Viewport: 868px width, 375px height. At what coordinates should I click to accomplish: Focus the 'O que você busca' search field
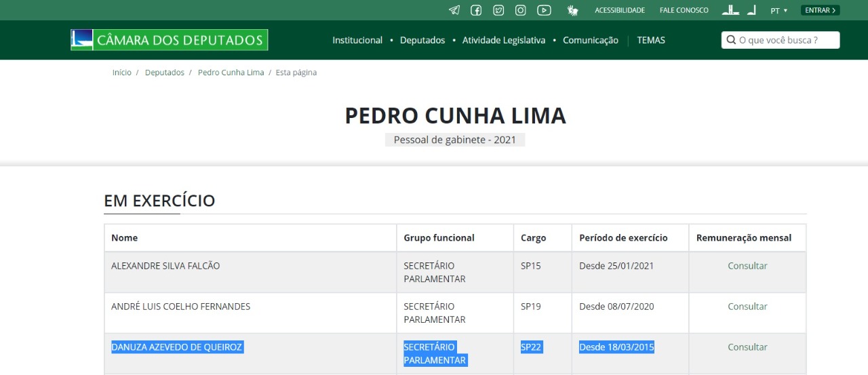[781, 40]
